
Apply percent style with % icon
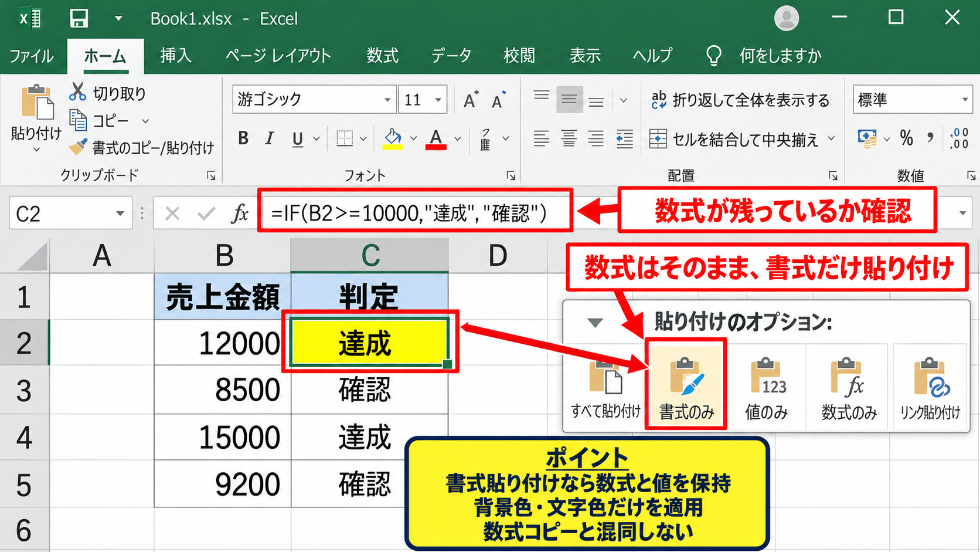tap(907, 138)
